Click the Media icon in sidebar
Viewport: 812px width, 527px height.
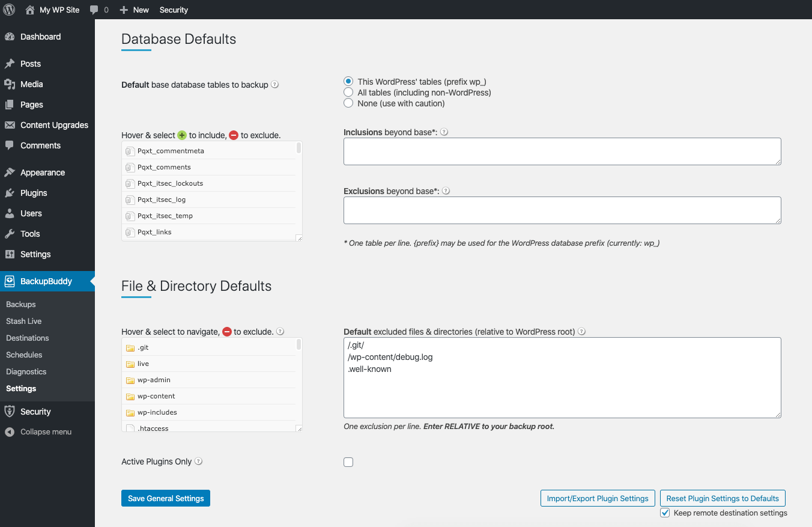pos(10,84)
